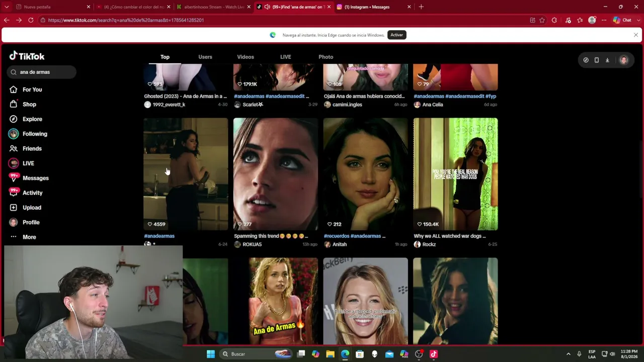Click the TikTok logo

pos(27,56)
